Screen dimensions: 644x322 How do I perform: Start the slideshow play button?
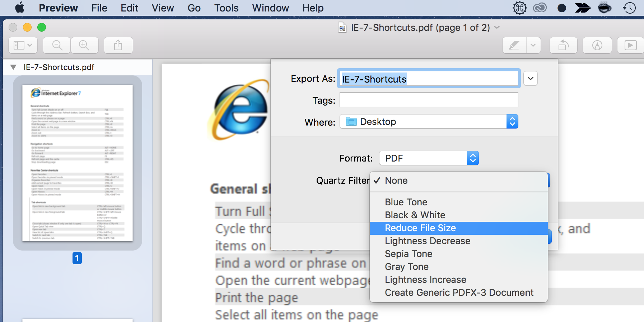click(630, 45)
